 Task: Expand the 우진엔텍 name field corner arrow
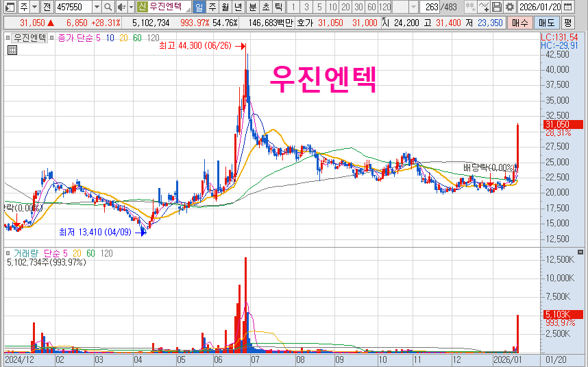188,9
